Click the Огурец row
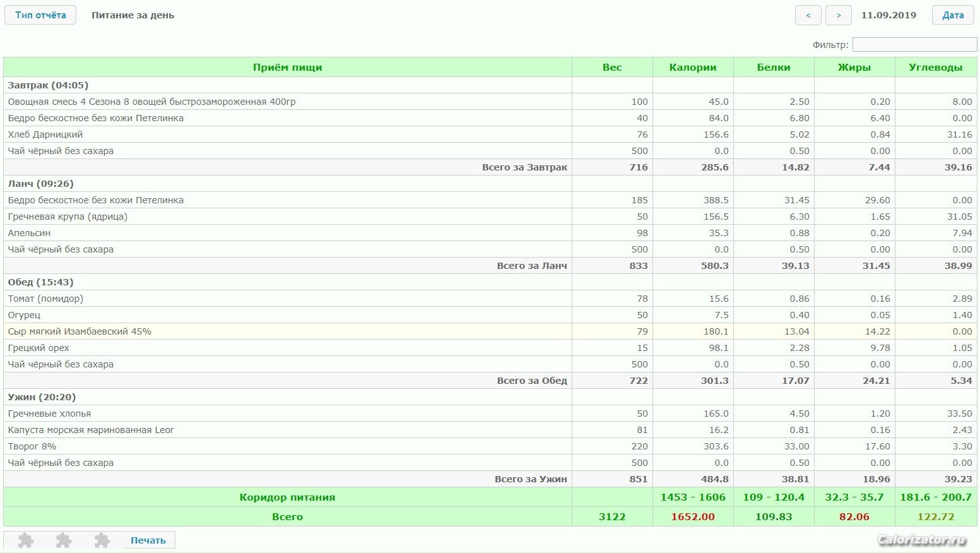 pos(490,315)
